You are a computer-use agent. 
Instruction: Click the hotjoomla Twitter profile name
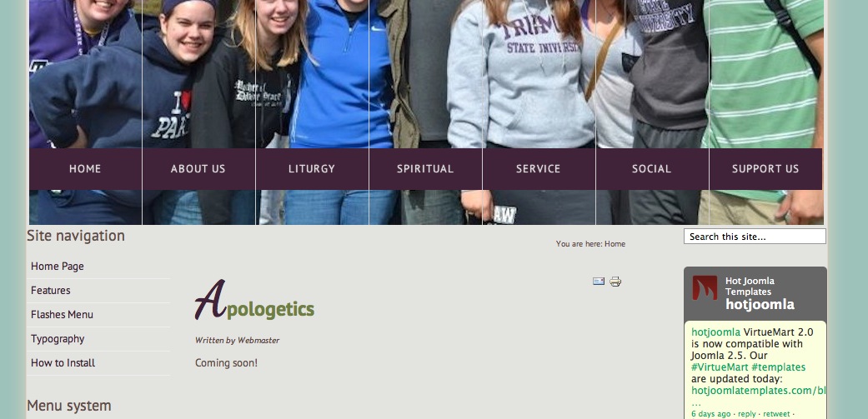pyautogui.click(x=760, y=305)
